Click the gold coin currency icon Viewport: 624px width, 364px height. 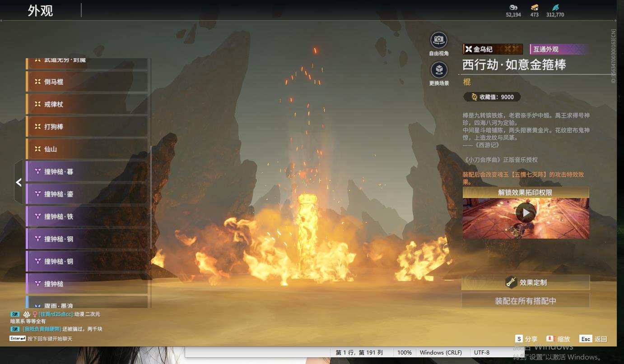coord(513,7)
